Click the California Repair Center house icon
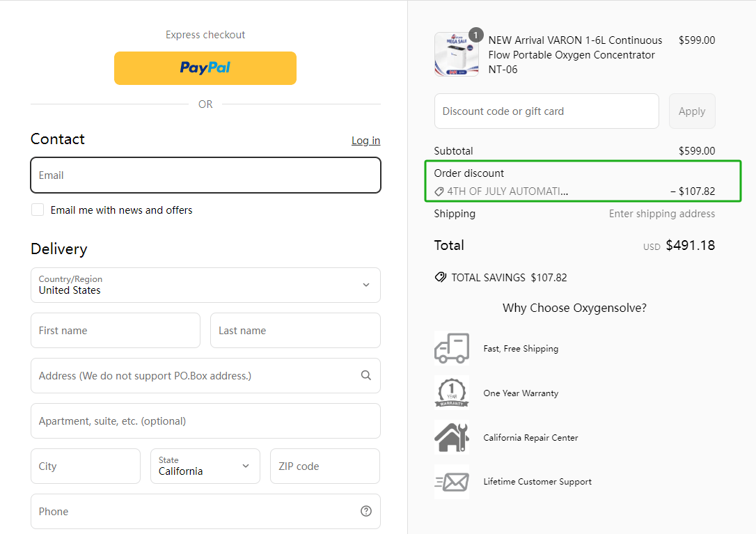The image size is (756, 534). pos(451,437)
